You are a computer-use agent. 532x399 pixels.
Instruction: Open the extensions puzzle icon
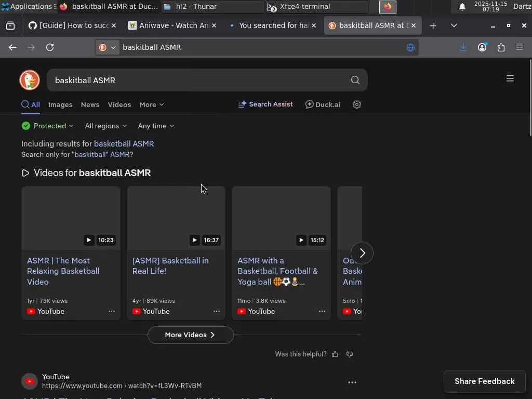[x=501, y=47]
